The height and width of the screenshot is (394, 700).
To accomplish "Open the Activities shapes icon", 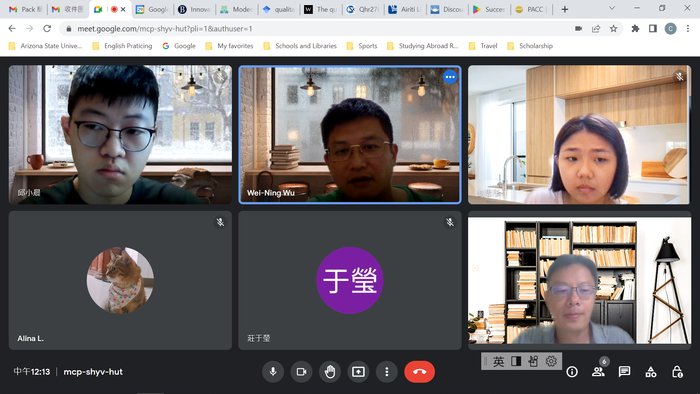I will pos(651,372).
